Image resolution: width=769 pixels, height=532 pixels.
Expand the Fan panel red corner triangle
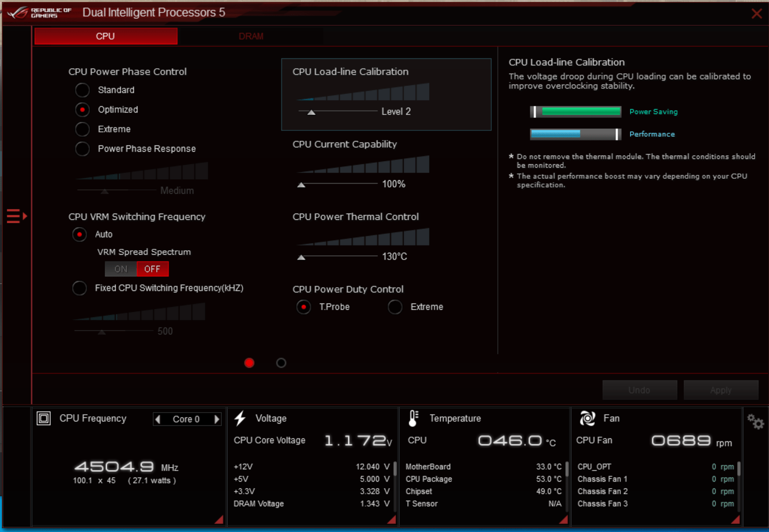point(736,519)
